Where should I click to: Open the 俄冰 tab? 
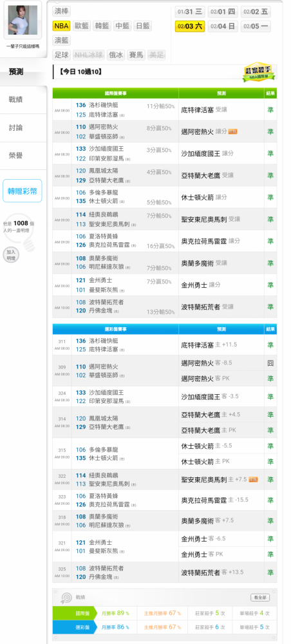115,55
